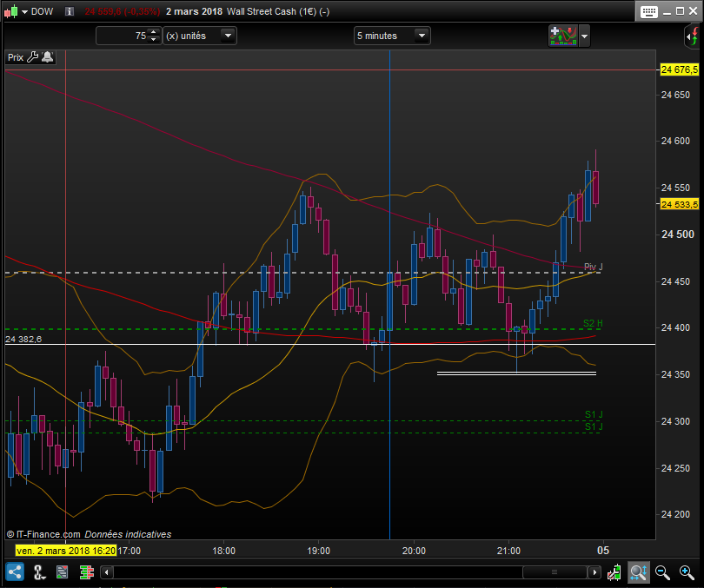Click the Wall Street Cash (1€) title
704x588 pixels.
tap(278, 11)
